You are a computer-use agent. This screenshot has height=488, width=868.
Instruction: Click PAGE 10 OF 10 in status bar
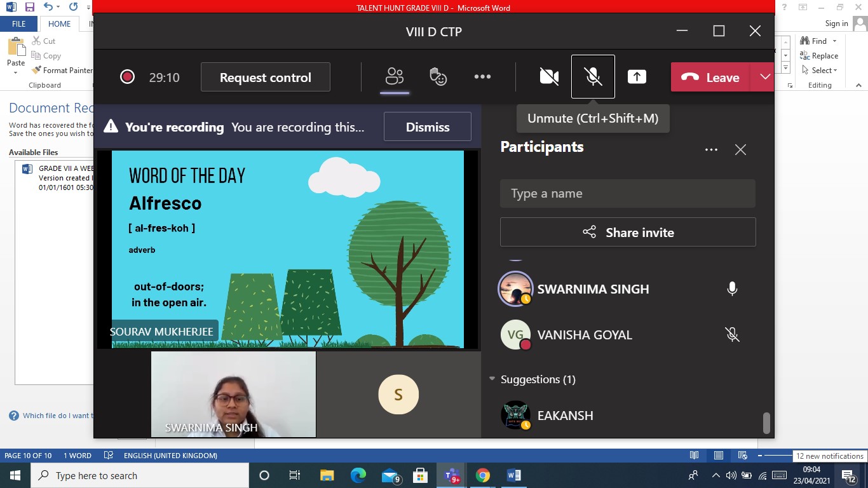point(28,456)
